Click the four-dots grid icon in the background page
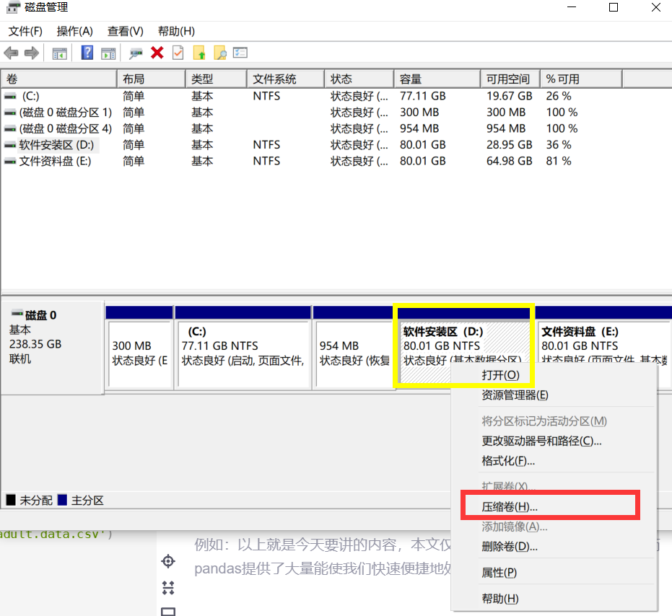 (168, 587)
